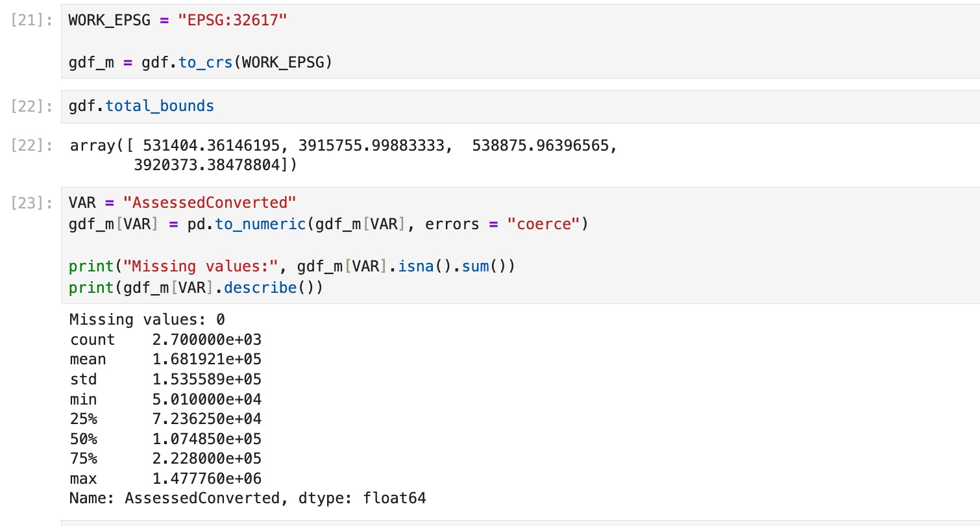980x526 pixels.
Task: Click the gdf.to_crs(WORK_EPSG) code line
Action: 200,64
